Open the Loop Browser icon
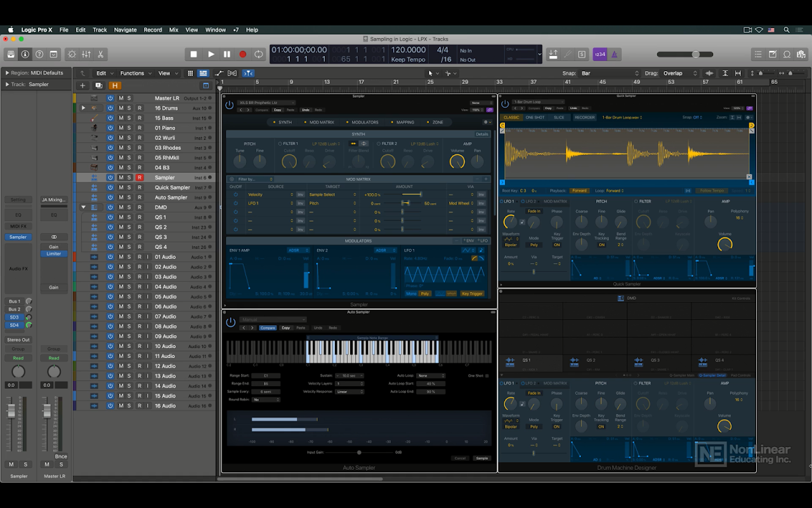The image size is (812, 508). click(x=787, y=55)
